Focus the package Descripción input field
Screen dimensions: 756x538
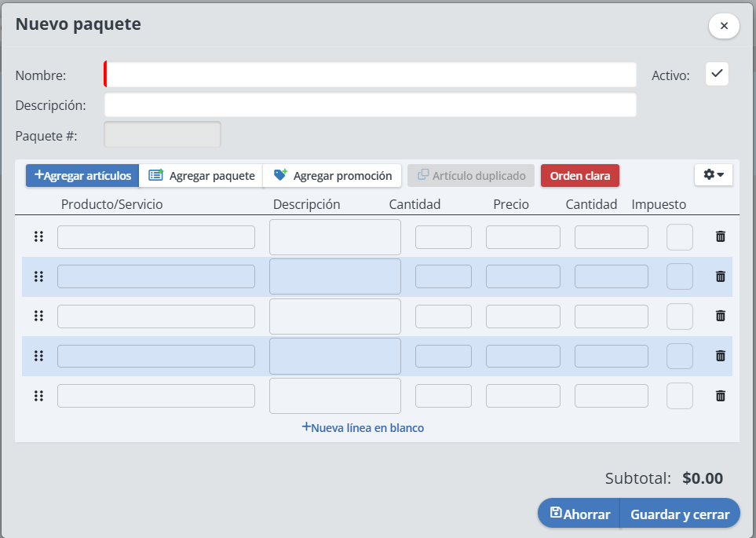coord(371,104)
